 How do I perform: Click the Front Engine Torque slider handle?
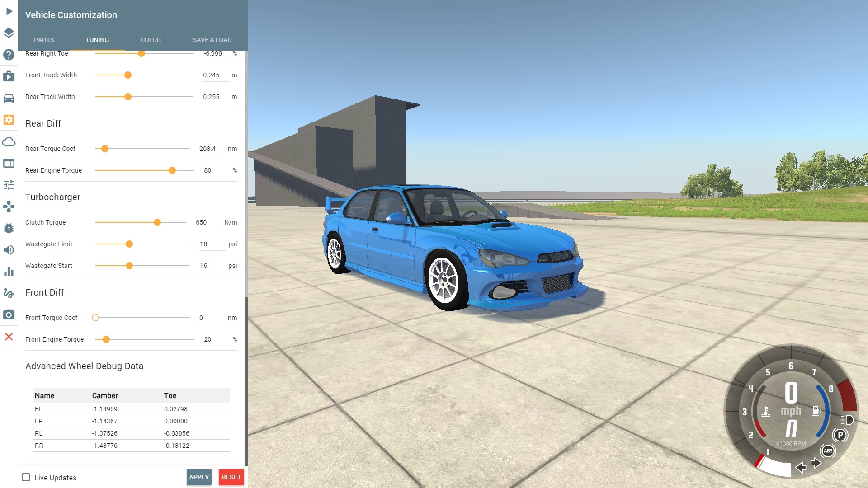(106, 339)
